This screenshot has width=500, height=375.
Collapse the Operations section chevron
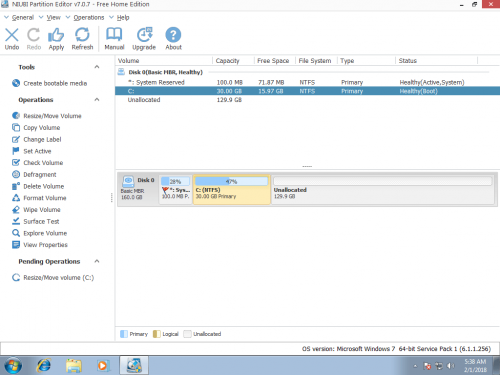(97, 100)
